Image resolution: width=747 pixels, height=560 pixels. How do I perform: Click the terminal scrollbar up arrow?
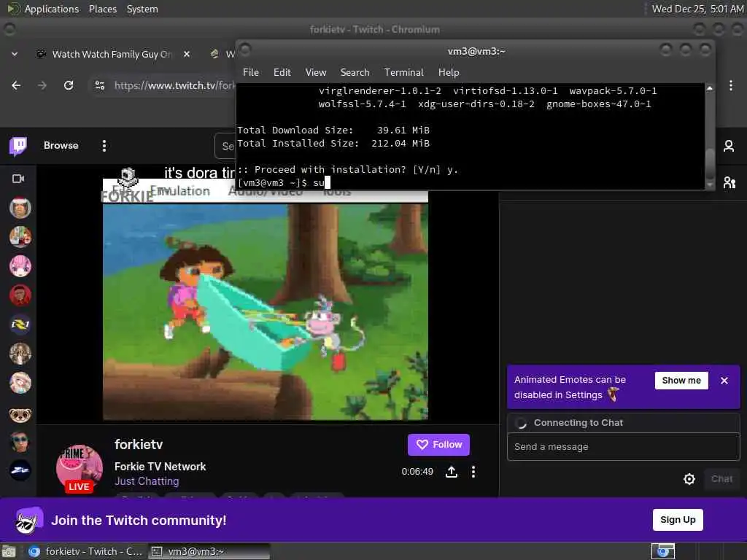point(709,88)
